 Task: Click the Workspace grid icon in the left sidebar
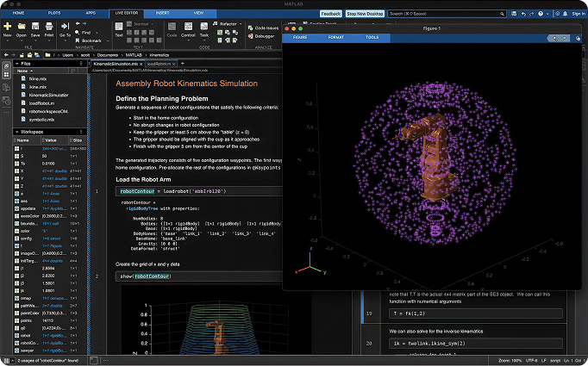pyautogui.click(x=6, y=75)
